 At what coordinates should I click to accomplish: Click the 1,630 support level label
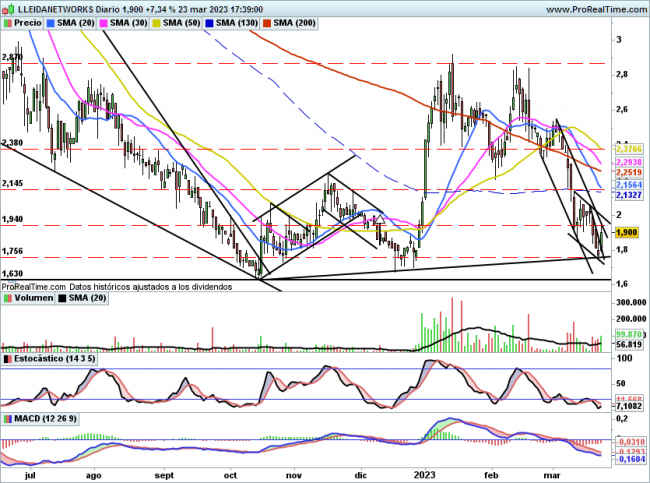(x=12, y=274)
